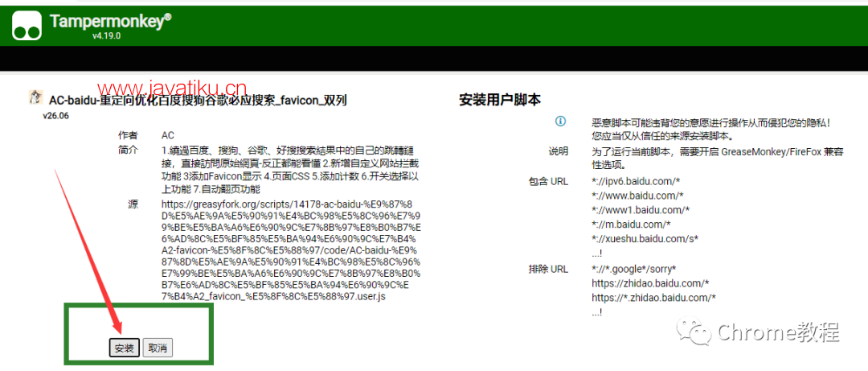Screen dimensions: 868x371
Task: Click the 安装用户脚本 heading
Action: coord(500,100)
